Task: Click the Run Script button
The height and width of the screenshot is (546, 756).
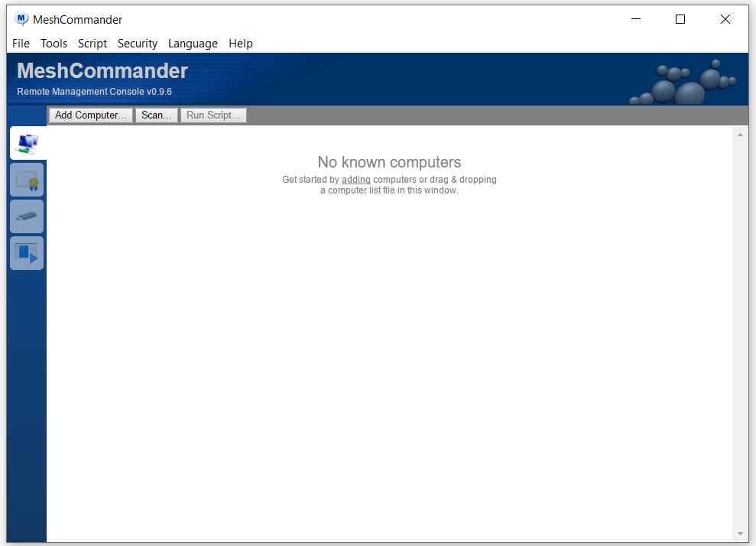Action: [x=213, y=115]
